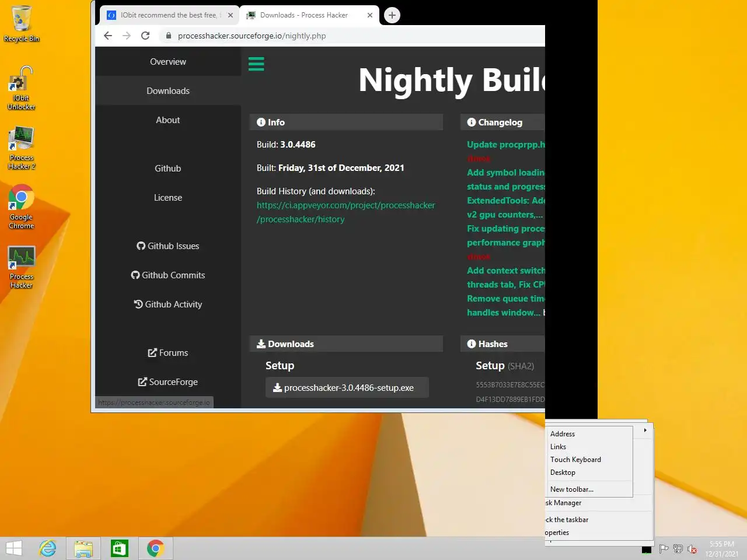Choose Links in the toolbars submenu
The width and height of the screenshot is (747, 560).
pos(589,446)
